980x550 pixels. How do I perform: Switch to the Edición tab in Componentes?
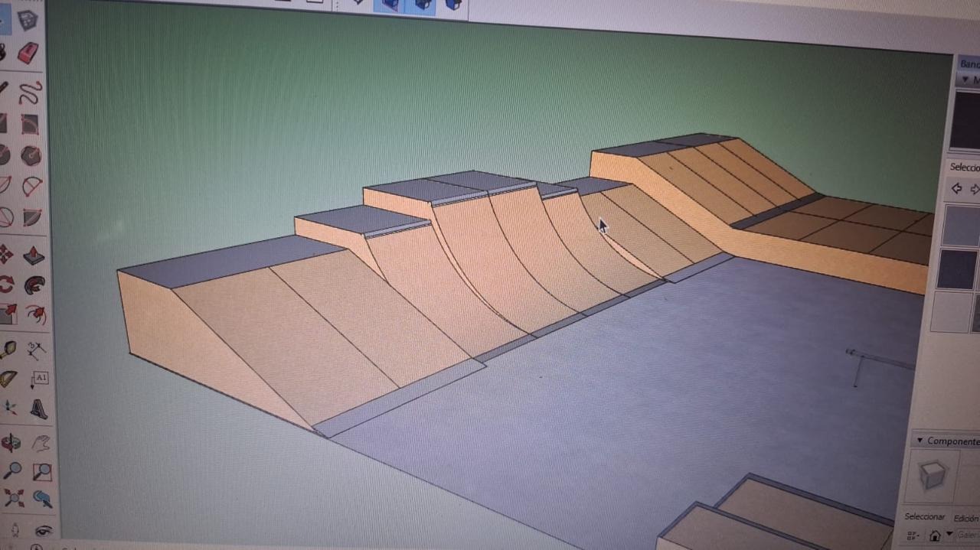965,518
